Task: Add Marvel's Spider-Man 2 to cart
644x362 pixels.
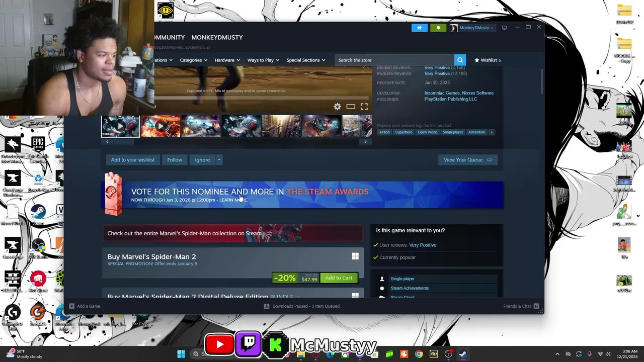Action: point(339,278)
